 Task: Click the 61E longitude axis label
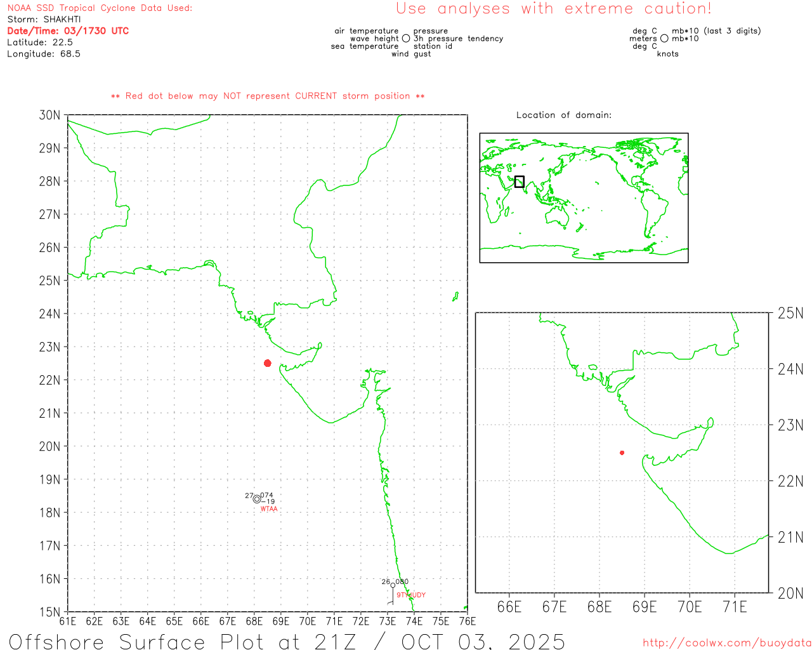click(68, 621)
